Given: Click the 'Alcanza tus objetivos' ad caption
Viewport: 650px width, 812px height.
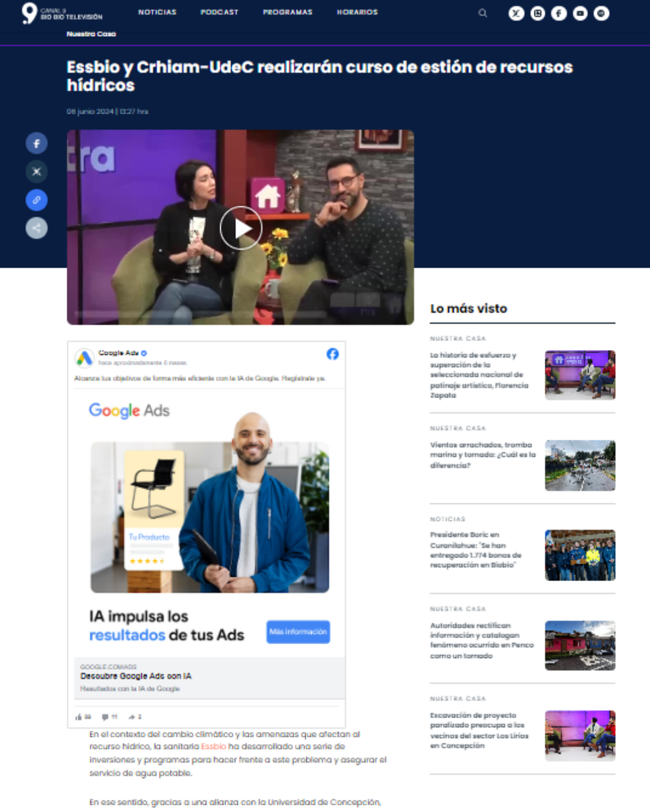Looking at the screenshot, I should [x=200, y=378].
